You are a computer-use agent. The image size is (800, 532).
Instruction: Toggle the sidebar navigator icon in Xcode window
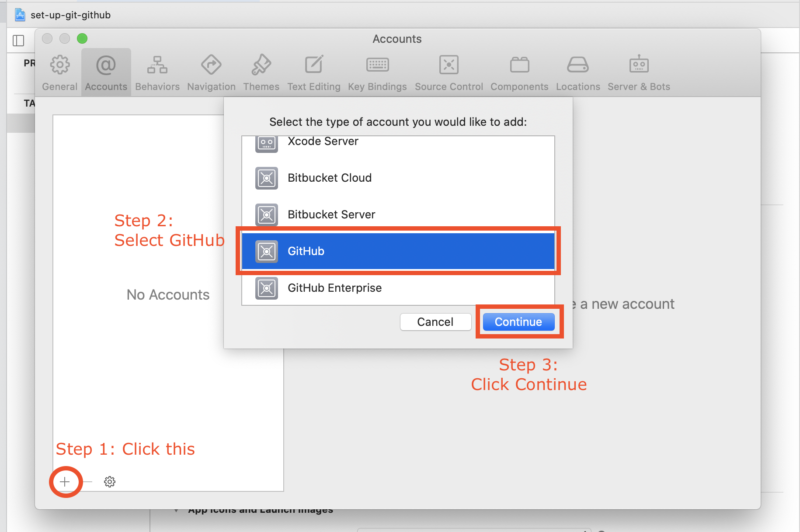(18, 41)
